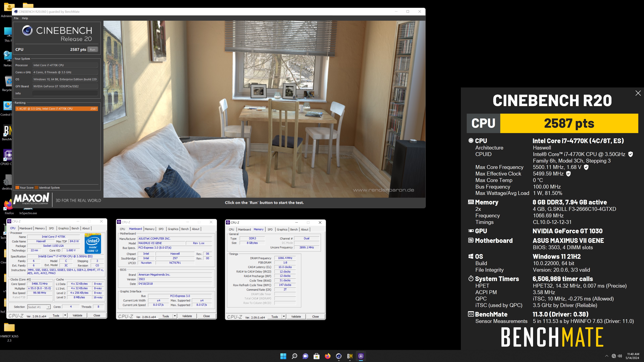Screen dimensions: 644x362
Task: Click the verified shield icon next to CPUID
Action: (631, 154)
